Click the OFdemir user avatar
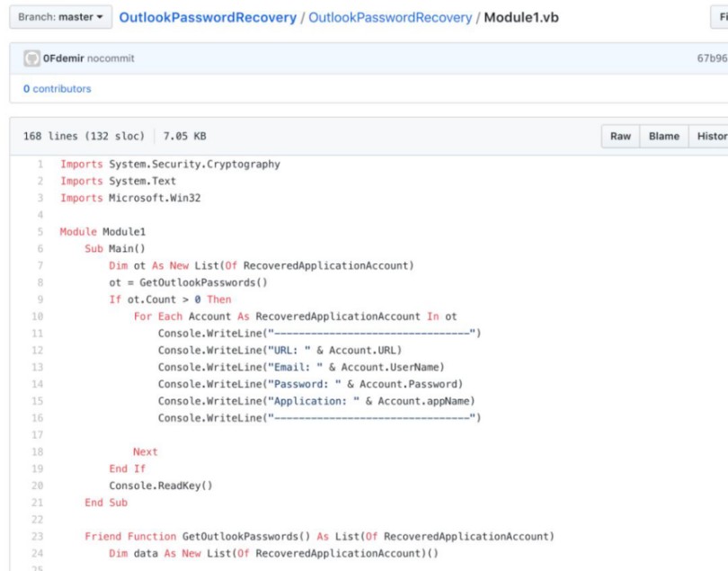Viewport: 728px width, 571px height. point(32,58)
